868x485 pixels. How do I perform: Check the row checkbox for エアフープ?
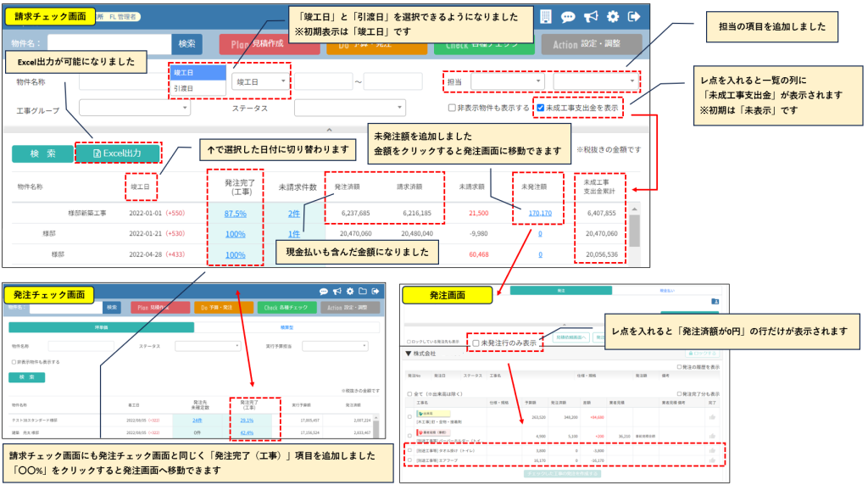coord(409,460)
